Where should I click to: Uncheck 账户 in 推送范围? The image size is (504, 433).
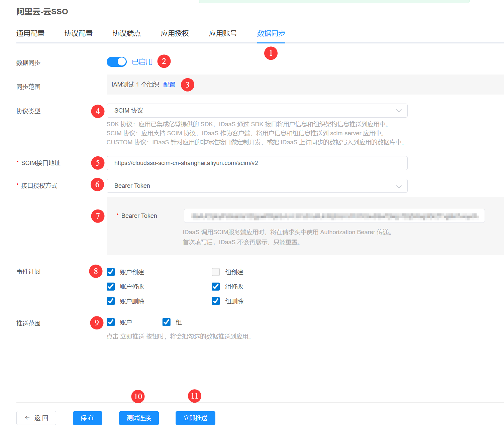[x=111, y=322]
